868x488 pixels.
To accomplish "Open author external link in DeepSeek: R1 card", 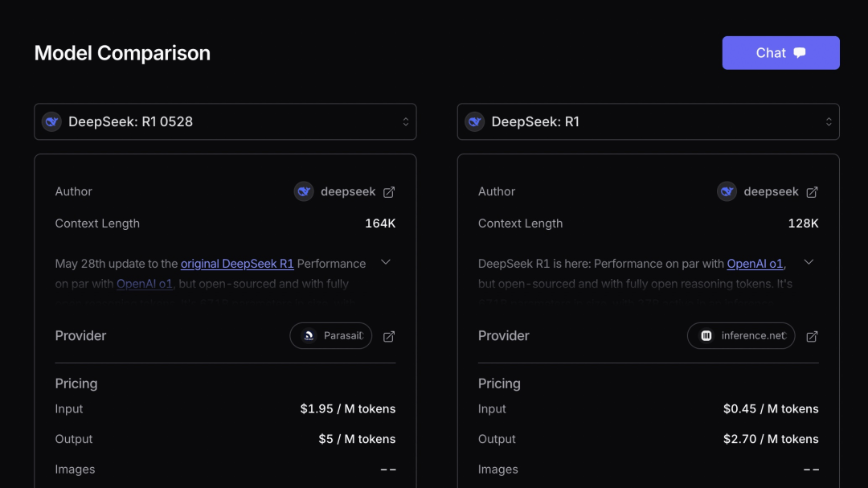I will pyautogui.click(x=812, y=192).
